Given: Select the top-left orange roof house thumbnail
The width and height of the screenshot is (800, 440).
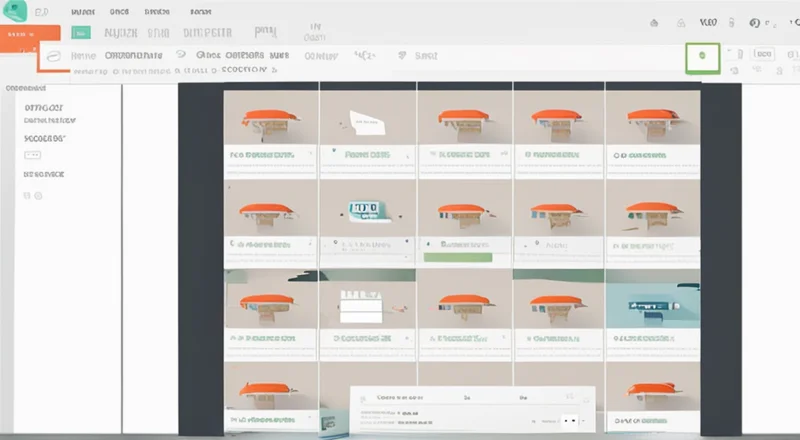Looking at the screenshot, I should coord(270,121).
